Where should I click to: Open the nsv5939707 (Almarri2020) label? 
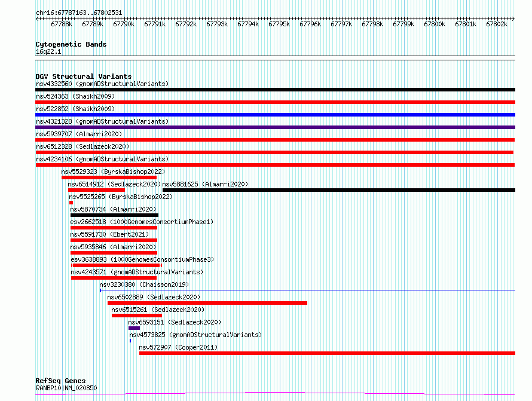[x=79, y=134]
